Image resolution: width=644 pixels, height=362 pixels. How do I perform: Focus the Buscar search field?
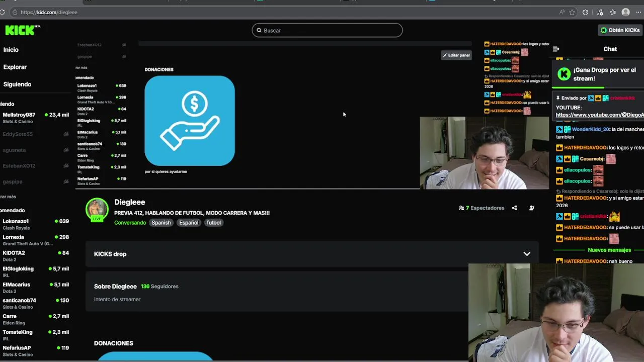(327, 30)
